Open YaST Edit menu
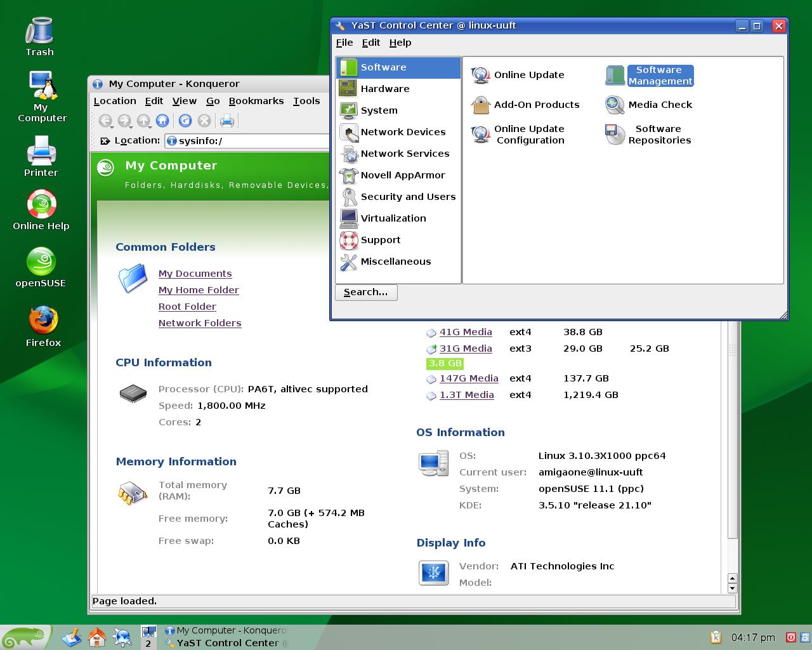812x650 pixels. point(371,43)
